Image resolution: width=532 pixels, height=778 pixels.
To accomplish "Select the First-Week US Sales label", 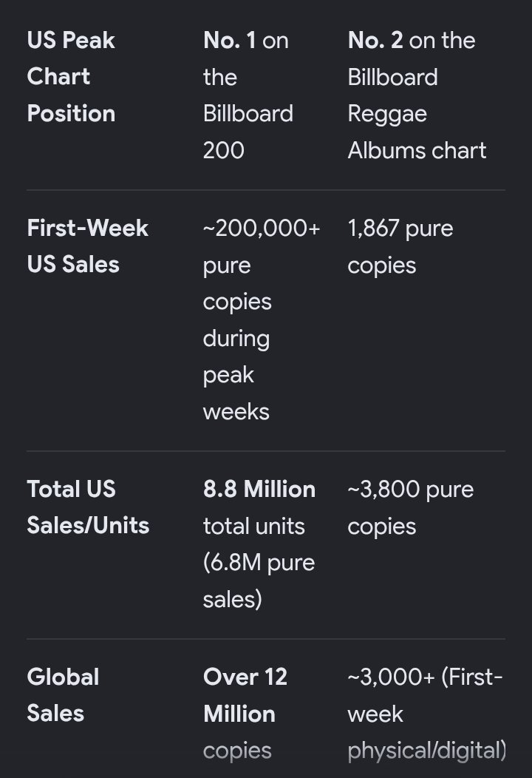I will click(88, 246).
